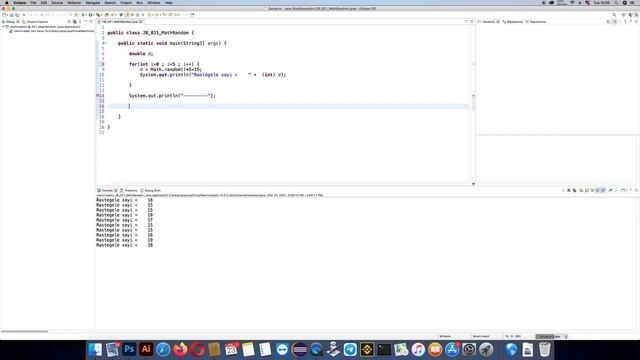
Task: Click the Open Perspective icon at toolbar right
Action: (624, 15)
